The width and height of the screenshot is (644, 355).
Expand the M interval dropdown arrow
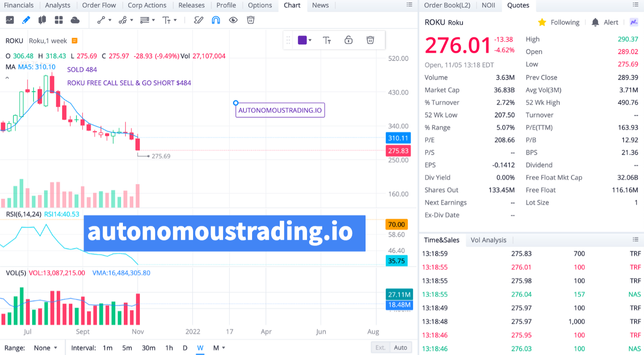click(223, 348)
